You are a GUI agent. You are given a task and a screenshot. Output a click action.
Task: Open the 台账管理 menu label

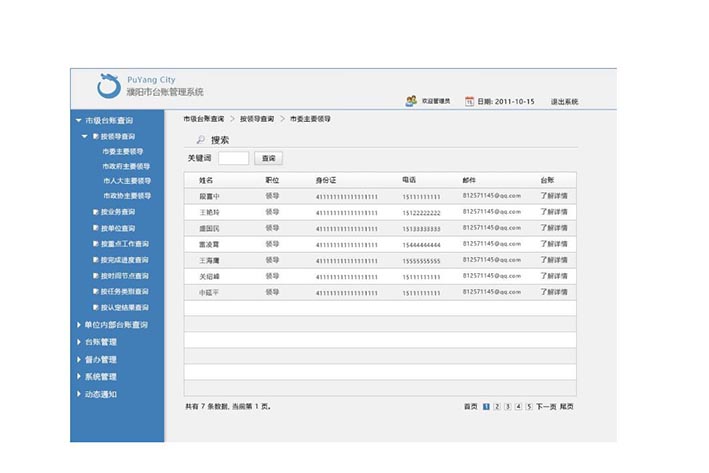point(101,342)
